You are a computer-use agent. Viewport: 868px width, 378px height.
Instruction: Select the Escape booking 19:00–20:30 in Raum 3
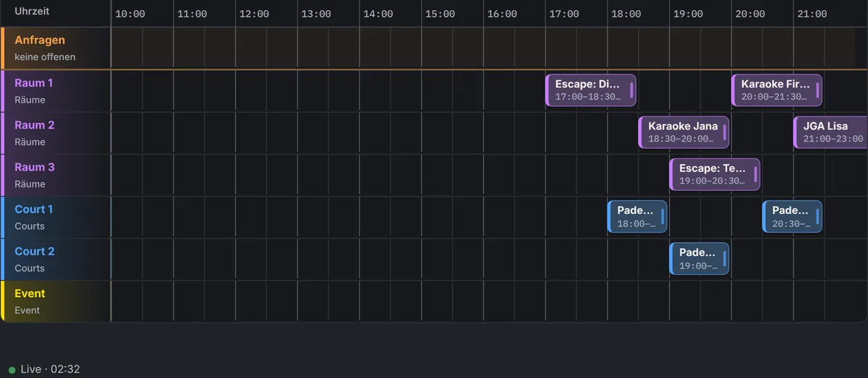point(715,174)
